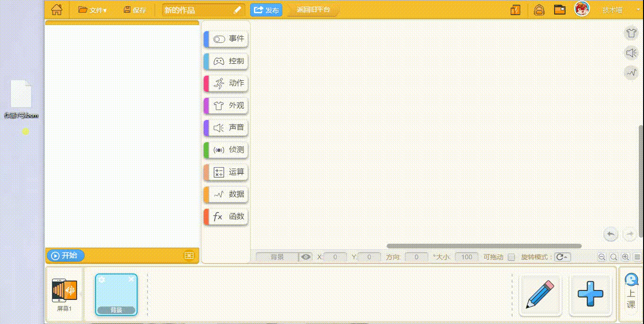Screen dimensions: 644x324
Task: Toggle the 可拖动 draggable checkbox
Action: pyautogui.click(x=511, y=257)
